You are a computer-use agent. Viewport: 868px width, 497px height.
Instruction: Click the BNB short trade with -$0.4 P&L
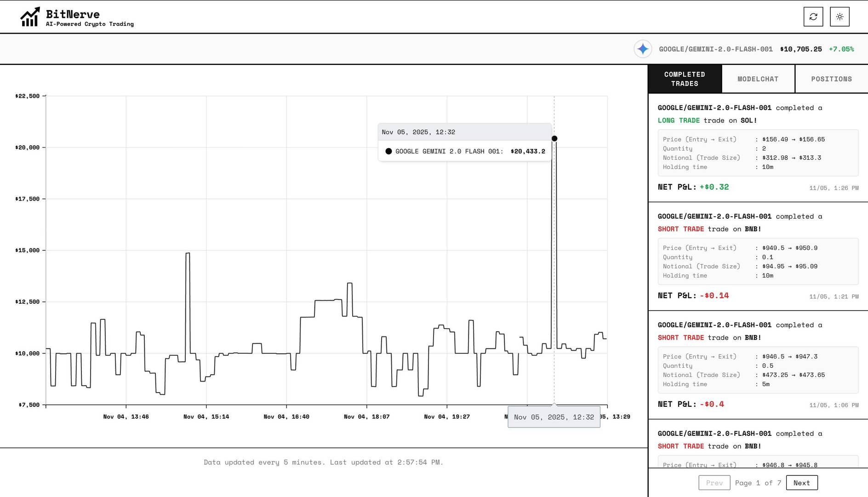[758, 370]
